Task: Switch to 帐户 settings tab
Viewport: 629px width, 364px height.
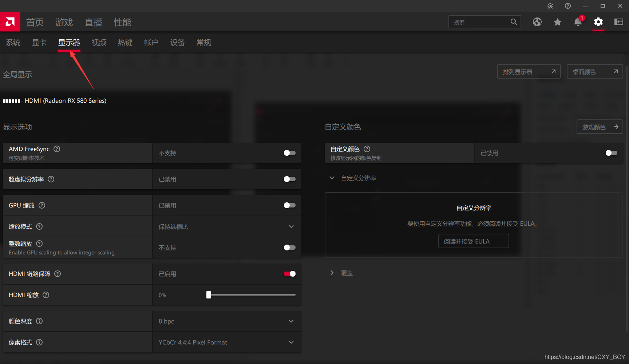Action: click(151, 43)
